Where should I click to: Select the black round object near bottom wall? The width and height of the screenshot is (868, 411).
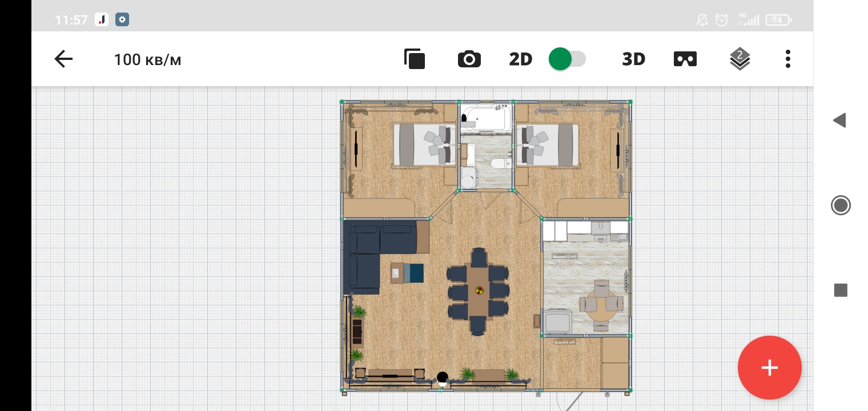click(x=443, y=377)
